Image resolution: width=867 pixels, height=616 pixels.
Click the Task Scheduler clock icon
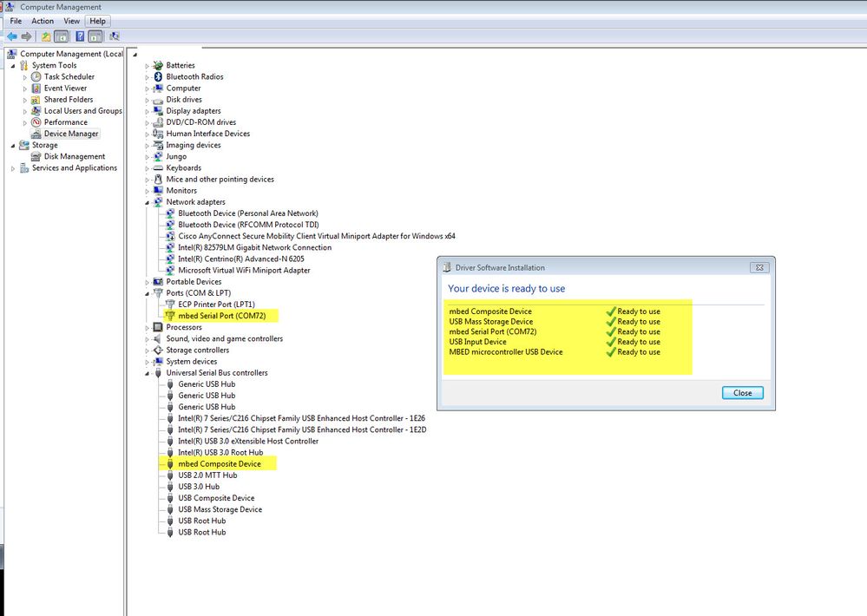click(x=36, y=77)
